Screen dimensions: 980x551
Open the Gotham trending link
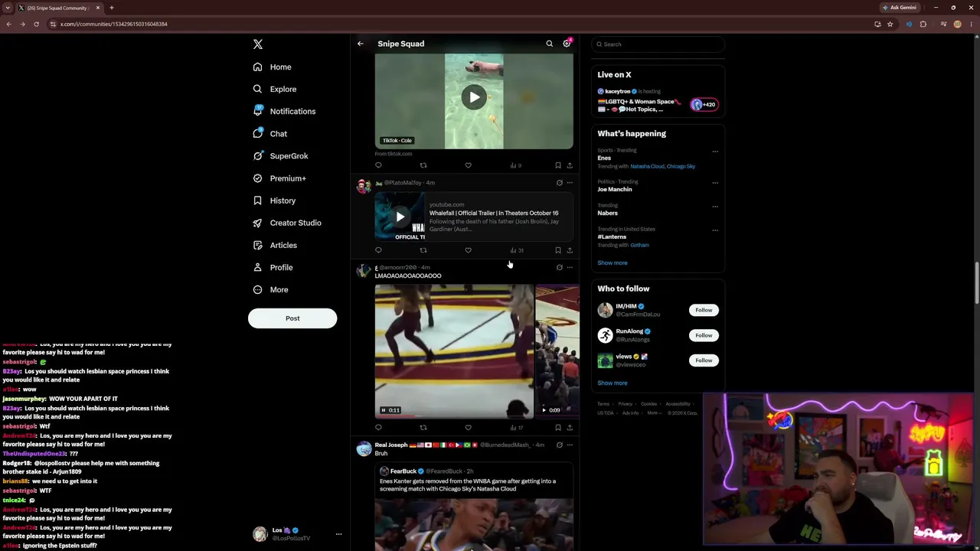(x=639, y=246)
